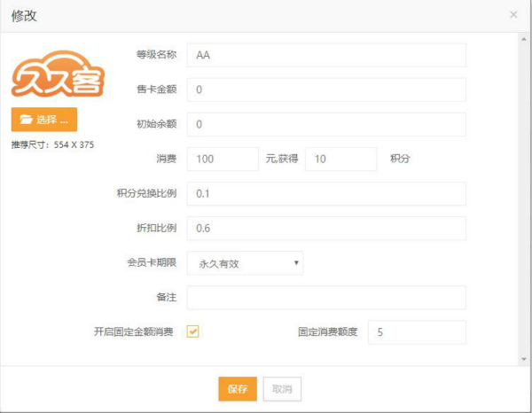Viewport: 532px width, 413px height.
Task: Focus the 等级名称 field containing AA
Action: tap(326, 55)
